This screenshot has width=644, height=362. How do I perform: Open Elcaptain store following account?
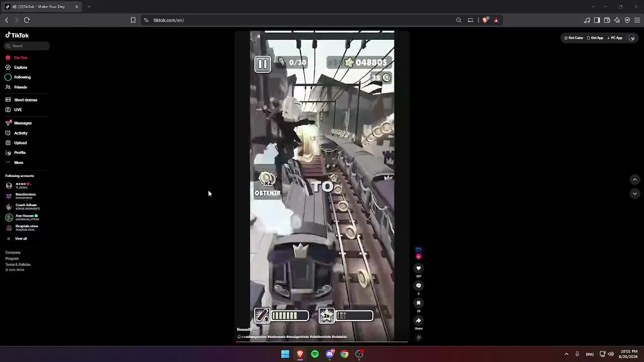pos(22,228)
